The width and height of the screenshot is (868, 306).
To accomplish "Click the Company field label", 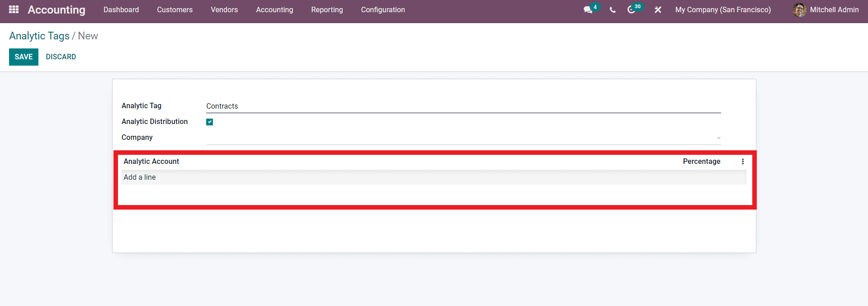I will coord(137,138).
